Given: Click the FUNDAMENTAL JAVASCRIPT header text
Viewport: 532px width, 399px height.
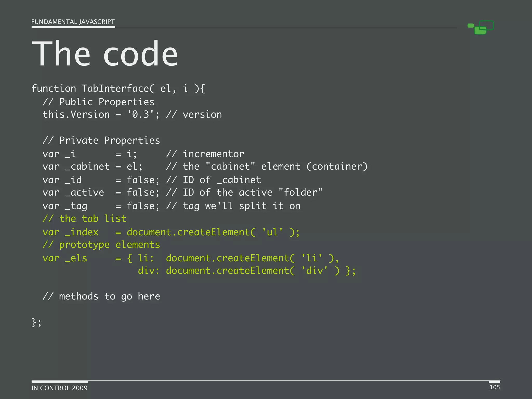Looking at the screenshot, I should [73, 22].
